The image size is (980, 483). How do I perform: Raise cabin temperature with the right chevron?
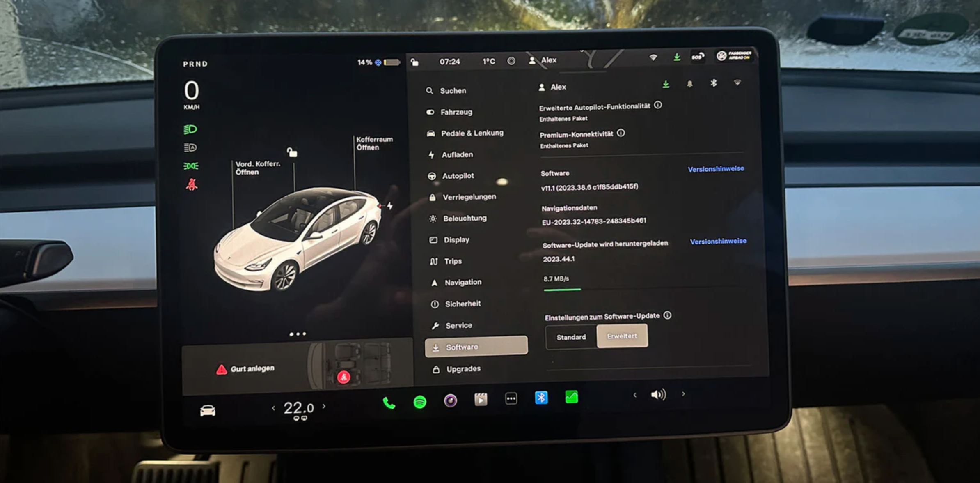click(324, 406)
